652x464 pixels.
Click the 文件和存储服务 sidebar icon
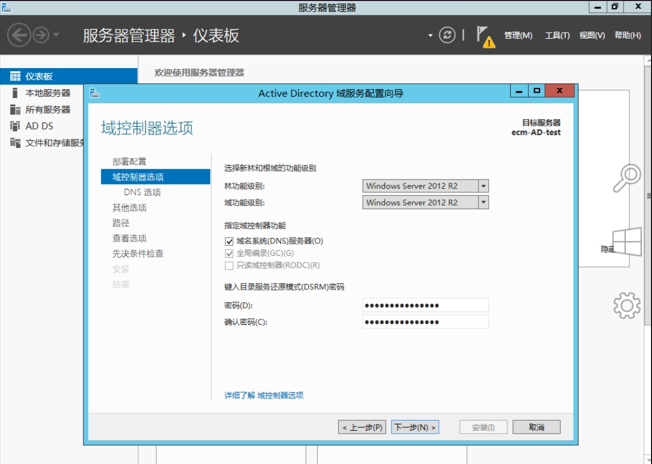(x=15, y=143)
